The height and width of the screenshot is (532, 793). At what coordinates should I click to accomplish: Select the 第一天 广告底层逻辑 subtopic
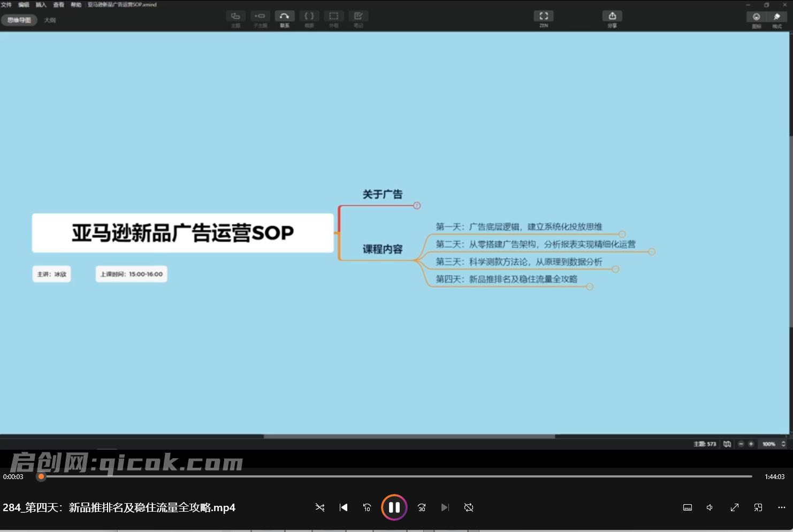coord(519,227)
